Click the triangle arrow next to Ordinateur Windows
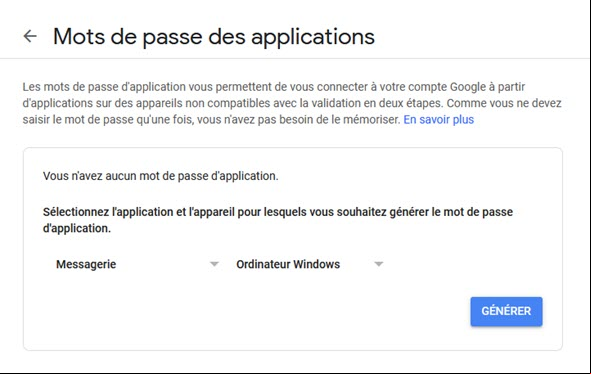The image size is (591, 374). 378,264
